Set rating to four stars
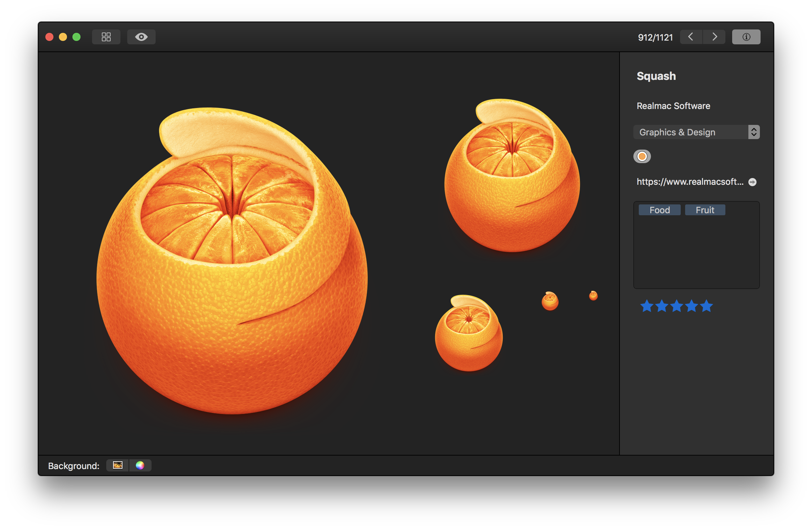This screenshot has height=530, width=812. coord(692,306)
